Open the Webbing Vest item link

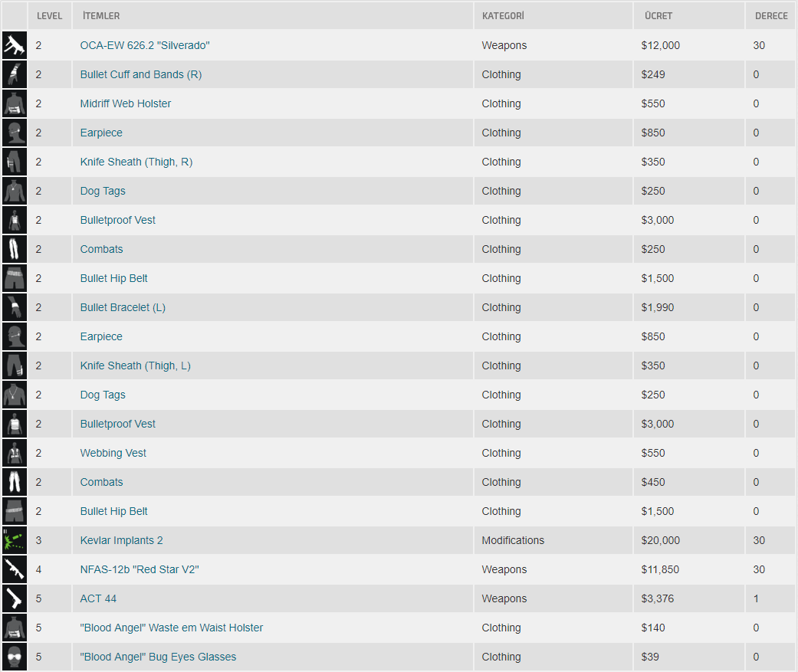tap(113, 453)
